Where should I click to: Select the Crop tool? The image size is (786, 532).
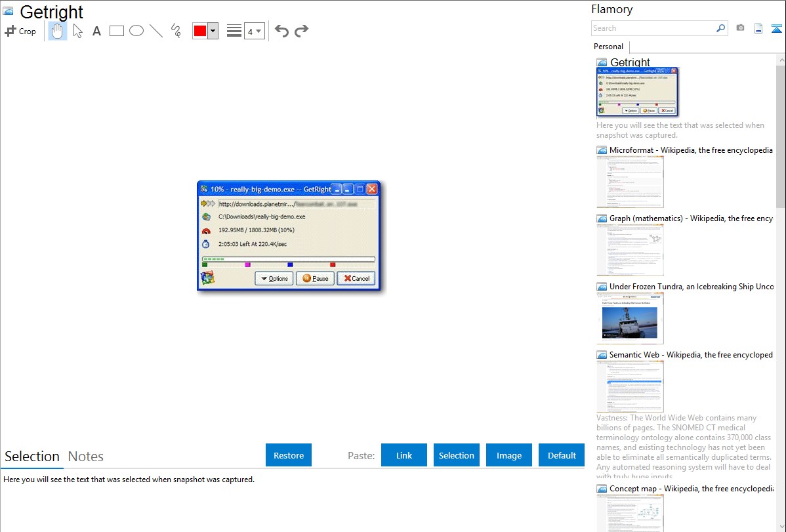coord(20,31)
